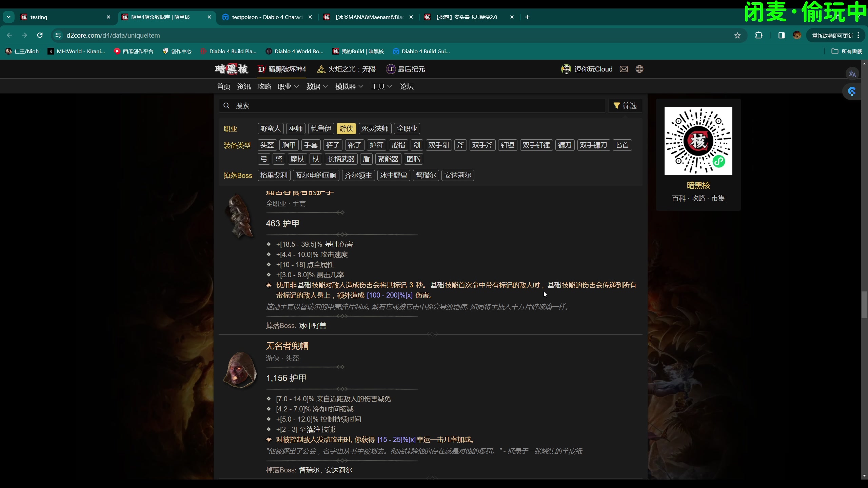
Task: Open the mail envelope icon in site header
Action: [x=624, y=69]
